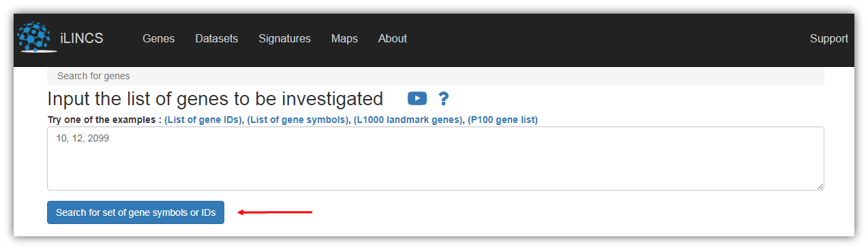Open the Support link in navbar
Viewport: 868px width, 250px height.
(829, 39)
